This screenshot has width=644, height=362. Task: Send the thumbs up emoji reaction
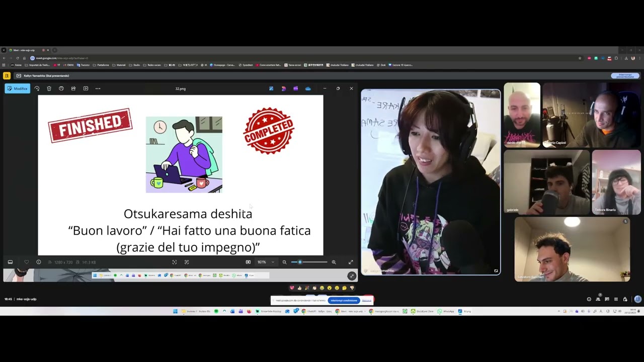[299, 288]
